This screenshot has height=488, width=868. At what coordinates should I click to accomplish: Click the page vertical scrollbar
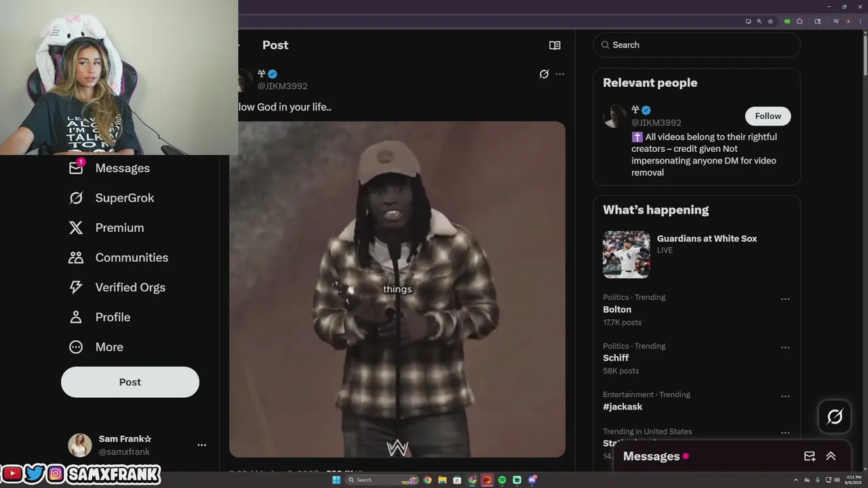tap(865, 54)
